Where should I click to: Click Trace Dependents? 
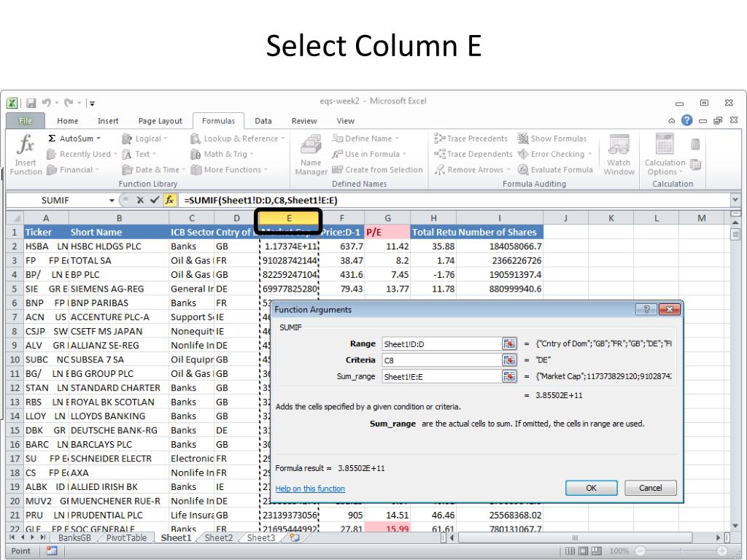(x=473, y=155)
